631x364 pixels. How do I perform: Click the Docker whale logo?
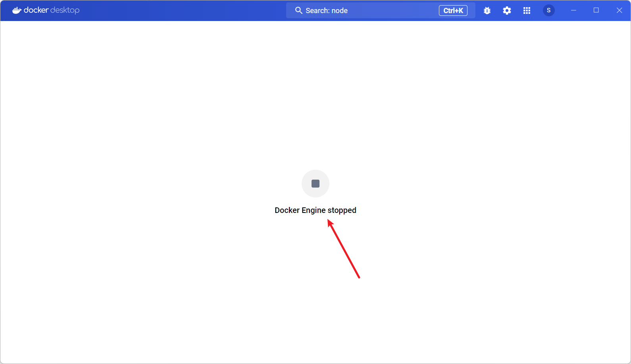click(x=17, y=10)
